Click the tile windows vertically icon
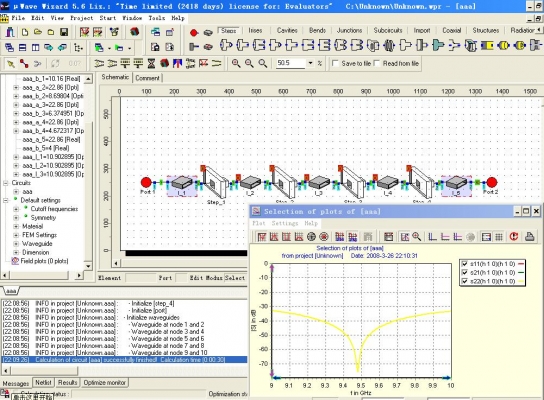 (35, 48)
